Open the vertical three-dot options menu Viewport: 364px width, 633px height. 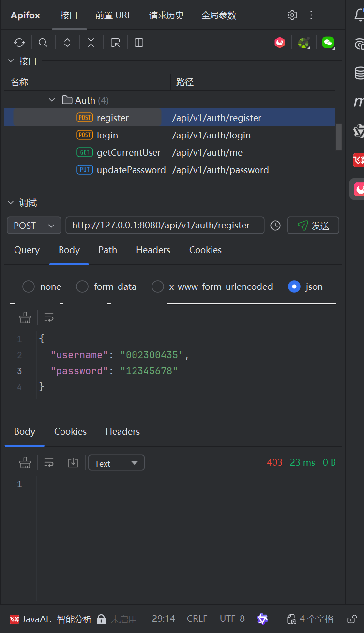pos(311,15)
